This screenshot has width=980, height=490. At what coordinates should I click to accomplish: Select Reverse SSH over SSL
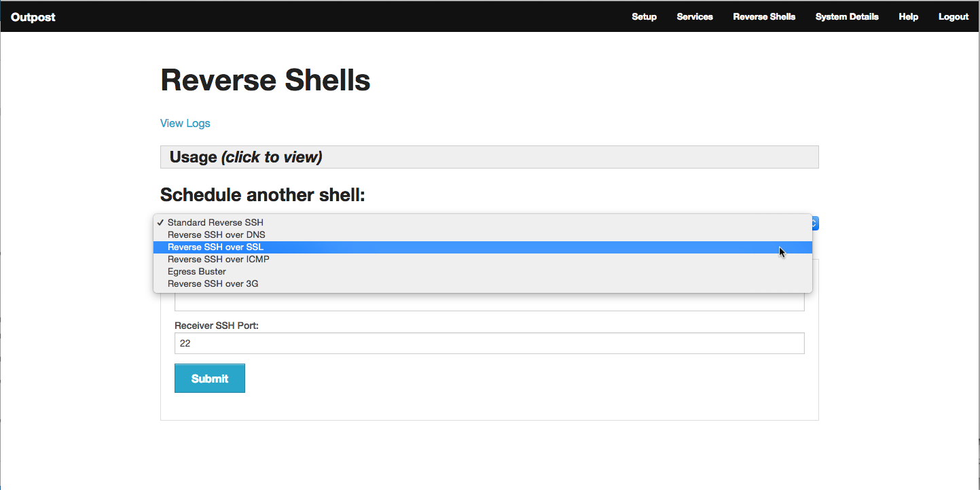point(215,247)
